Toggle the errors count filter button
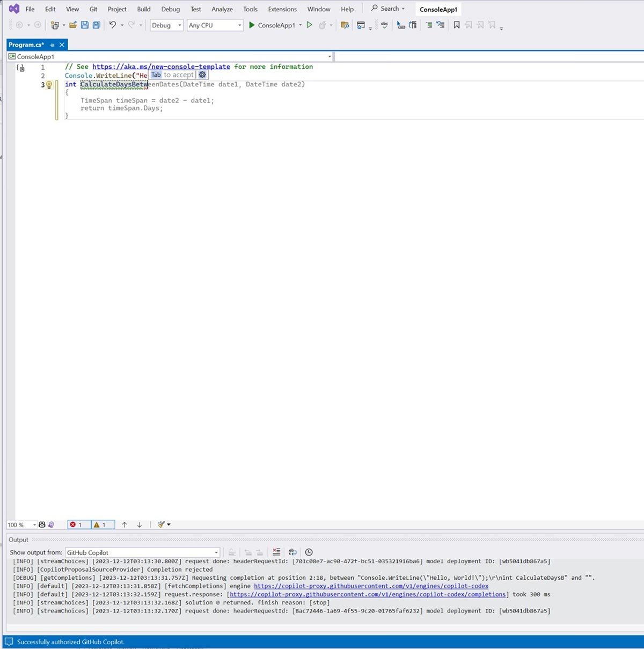The height and width of the screenshot is (649, 644). (76, 525)
